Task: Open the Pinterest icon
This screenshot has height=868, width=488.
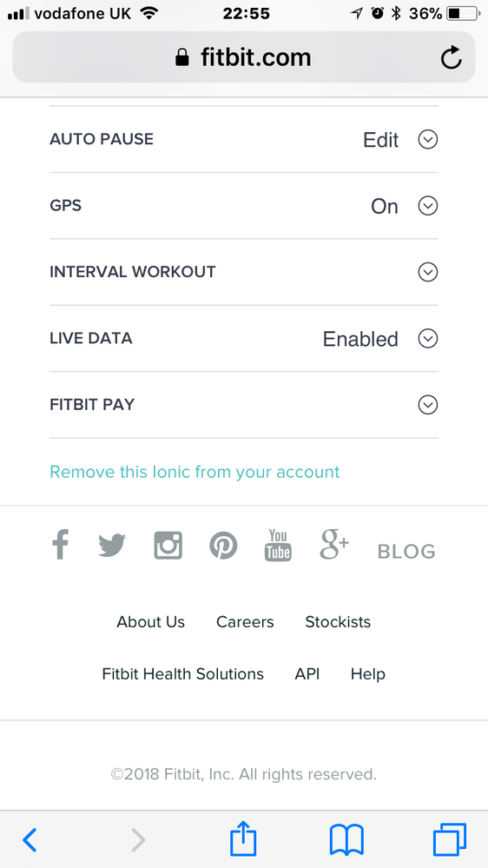Action: (x=223, y=546)
